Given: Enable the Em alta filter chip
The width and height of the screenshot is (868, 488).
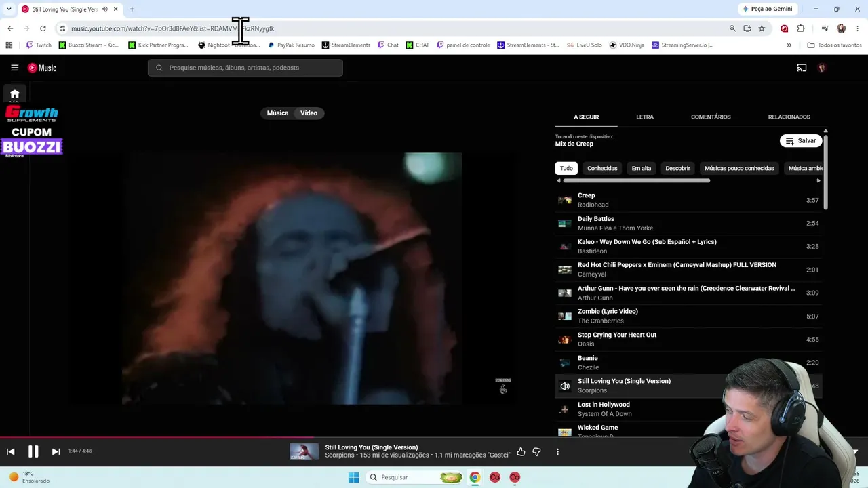Looking at the screenshot, I should (641, 168).
